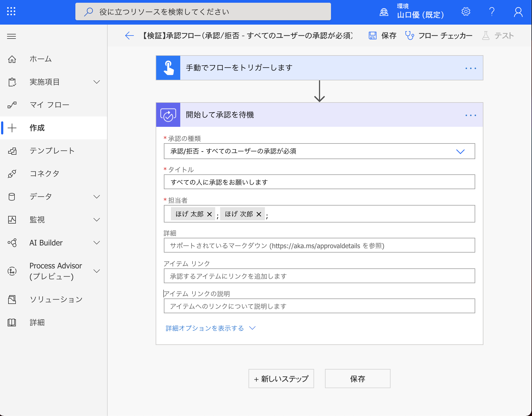Open the settings gear icon
The image size is (532, 416).
(465, 11)
